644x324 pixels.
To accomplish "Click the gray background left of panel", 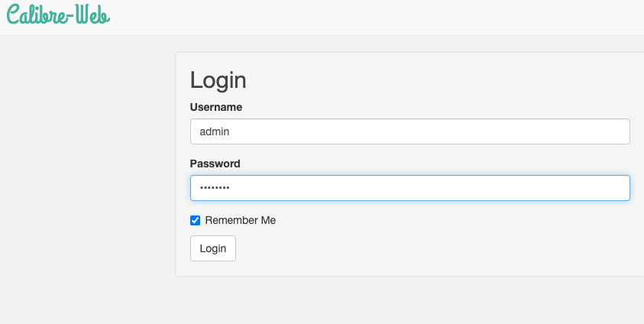I will click(x=86, y=164).
